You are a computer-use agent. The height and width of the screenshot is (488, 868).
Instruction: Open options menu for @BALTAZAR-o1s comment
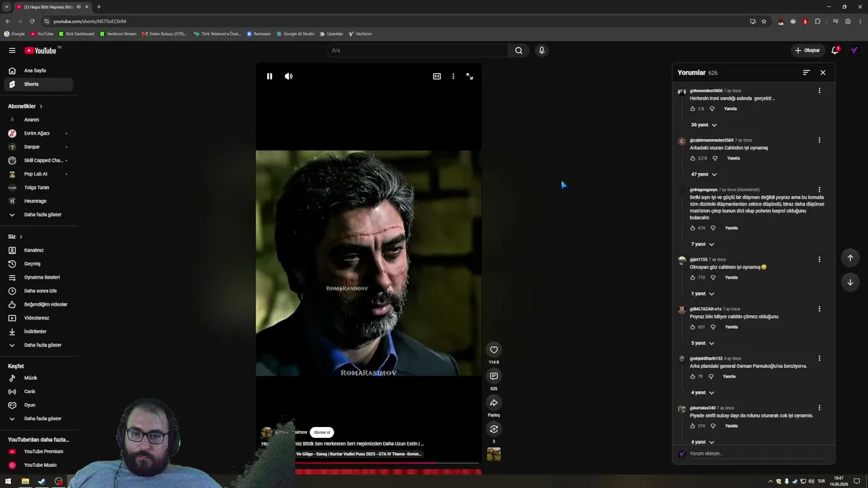[x=819, y=309]
